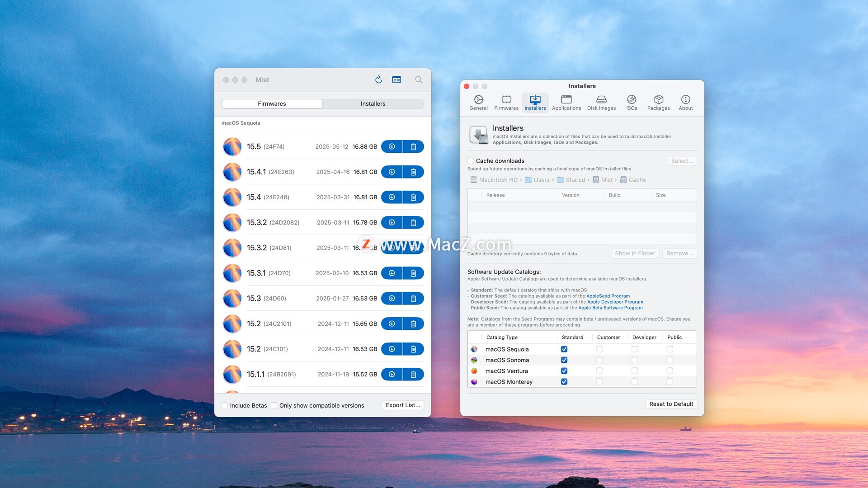868x488 pixels.
Task: Click Release column header in cache table
Action: click(495, 195)
